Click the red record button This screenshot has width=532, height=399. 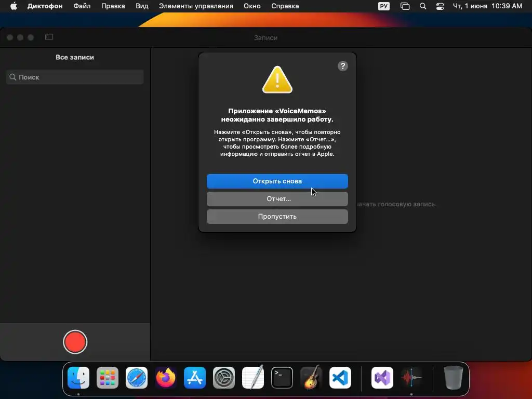point(75,342)
